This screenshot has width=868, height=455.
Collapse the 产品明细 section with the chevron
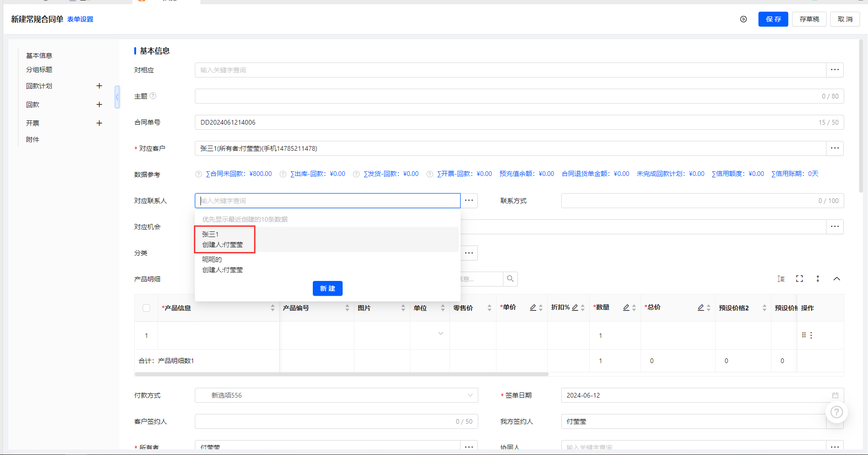point(837,279)
